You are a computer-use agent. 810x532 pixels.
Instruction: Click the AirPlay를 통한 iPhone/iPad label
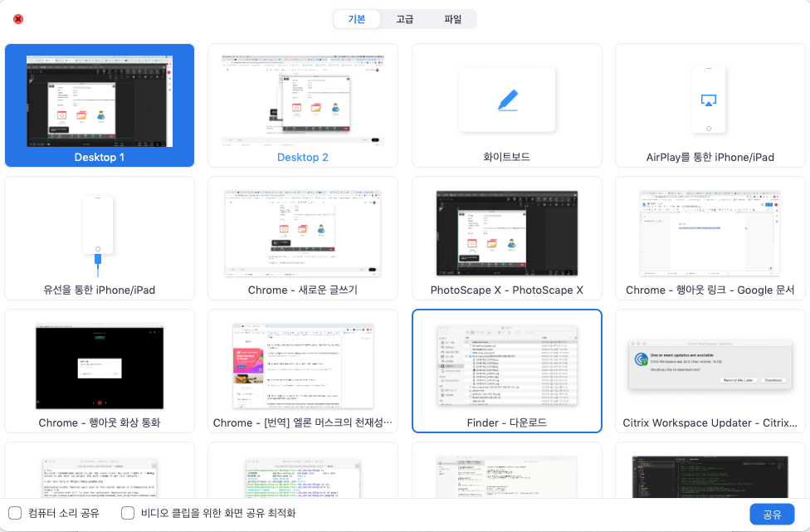coord(710,157)
